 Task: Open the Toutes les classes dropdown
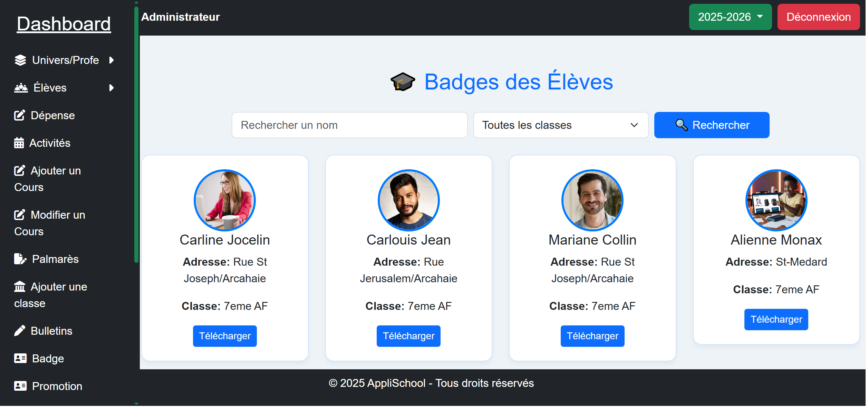pos(560,125)
